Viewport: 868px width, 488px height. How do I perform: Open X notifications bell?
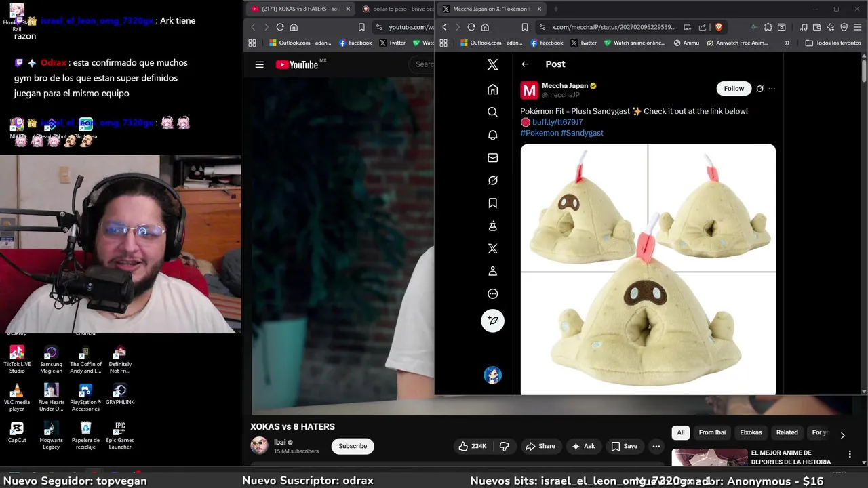coord(493,135)
